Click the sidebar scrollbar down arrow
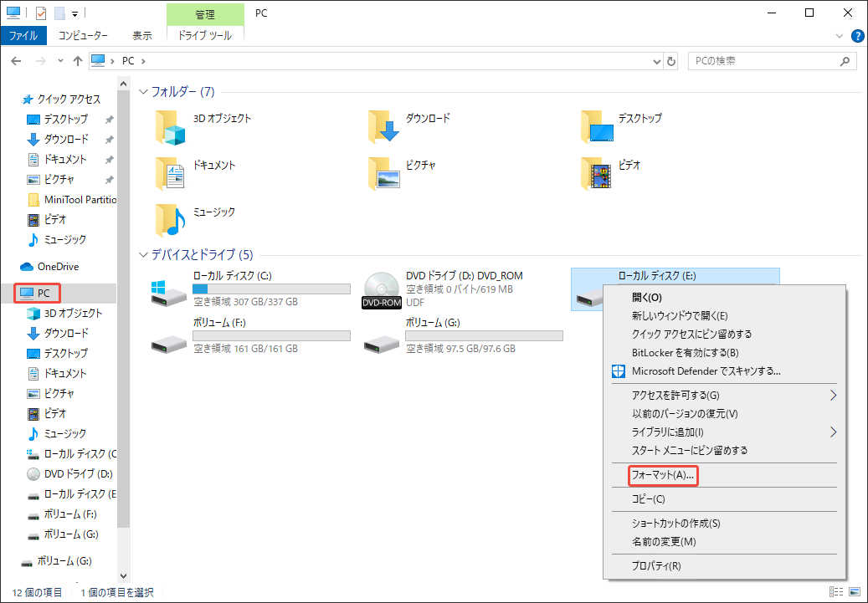The width and height of the screenshot is (868, 603). (x=123, y=576)
